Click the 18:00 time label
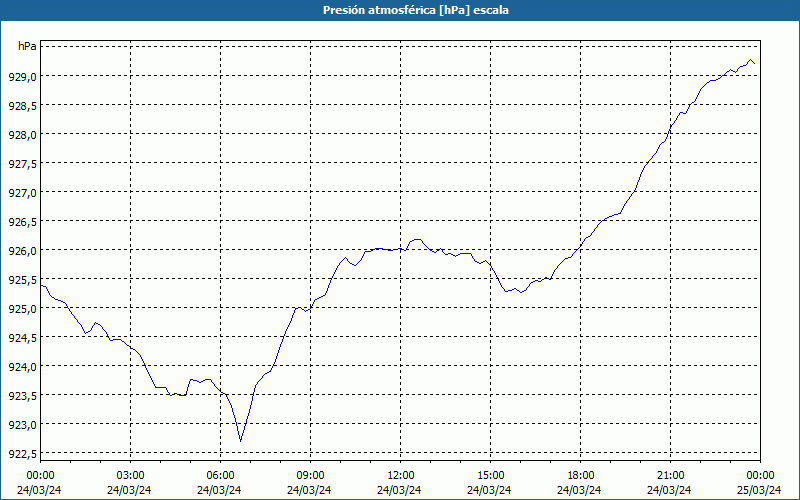This screenshot has width=800, height=500. point(581,476)
